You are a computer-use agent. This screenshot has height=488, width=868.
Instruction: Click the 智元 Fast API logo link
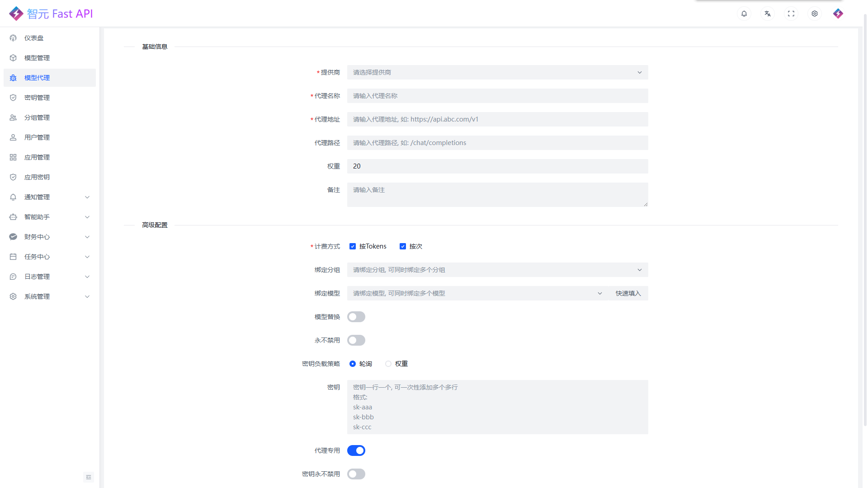tap(51, 14)
